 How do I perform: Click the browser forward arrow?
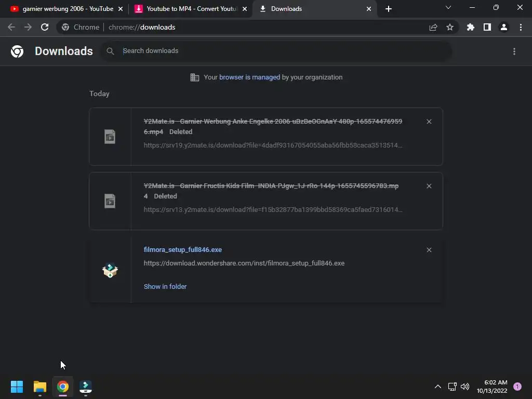coord(28,27)
